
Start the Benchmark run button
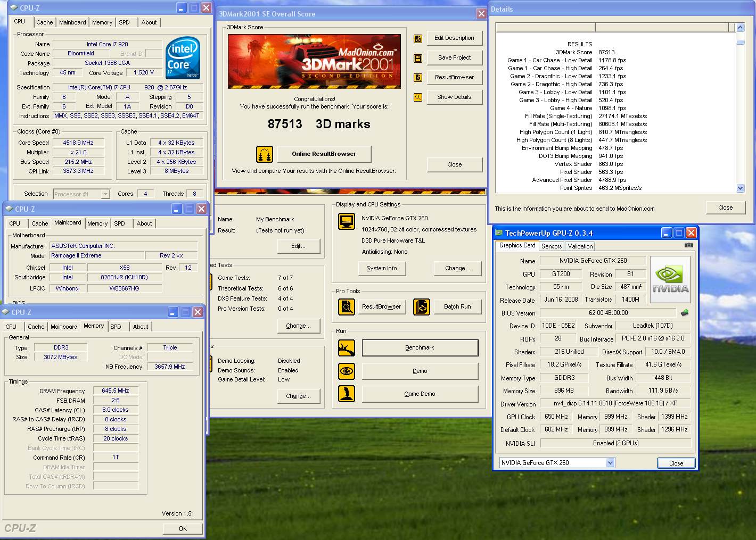[420, 348]
